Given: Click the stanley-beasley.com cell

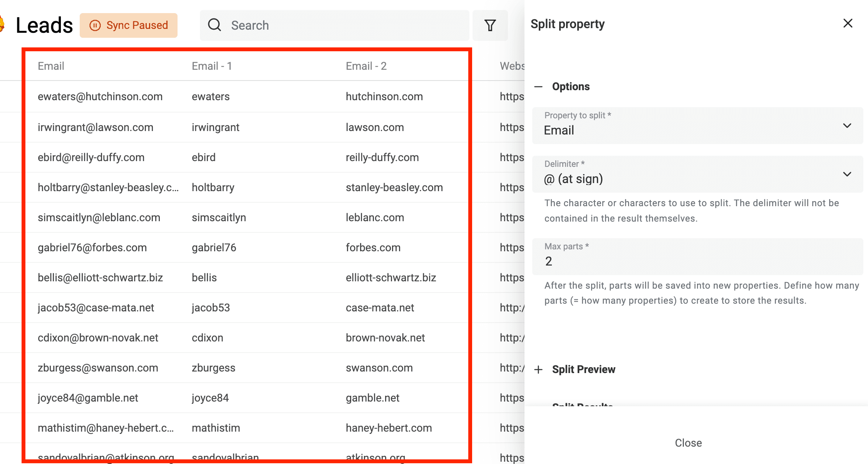Looking at the screenshot, I should click(394, 188).
